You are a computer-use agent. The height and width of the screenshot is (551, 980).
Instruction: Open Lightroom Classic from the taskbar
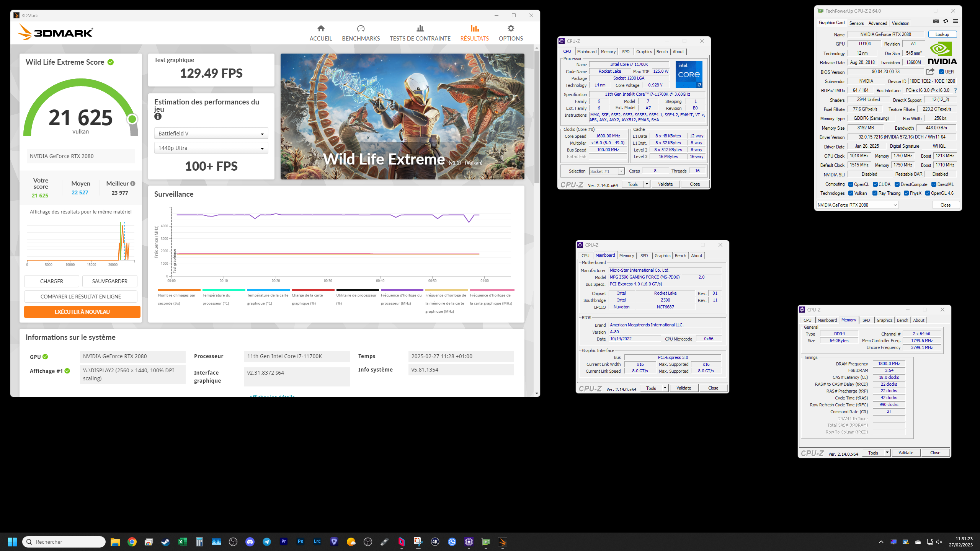tap(317, 542)
